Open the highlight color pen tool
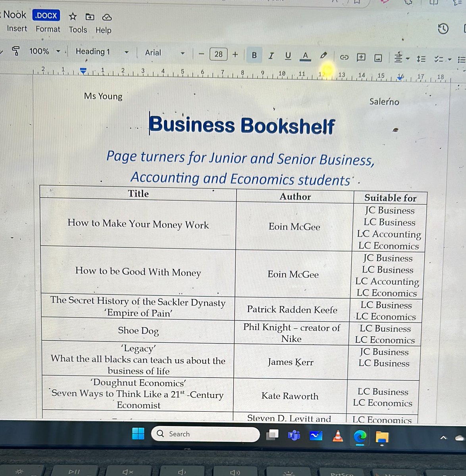The image size is (466, 476). click(x=324, y=56)
